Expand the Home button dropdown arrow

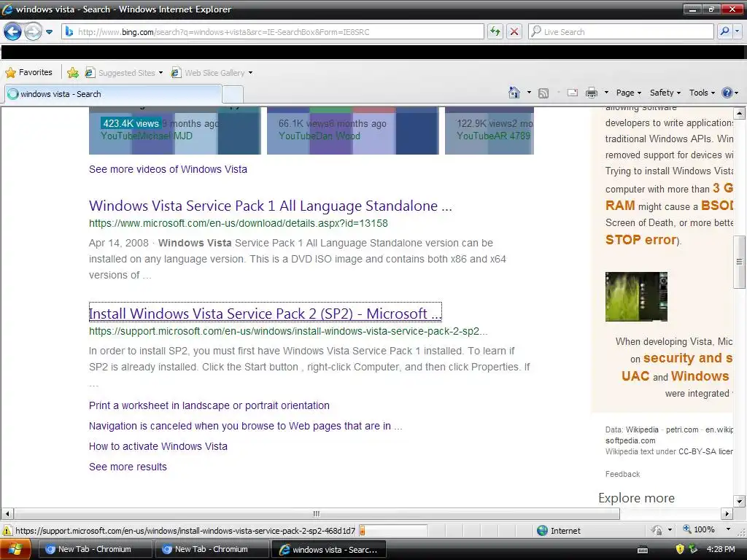529,93
